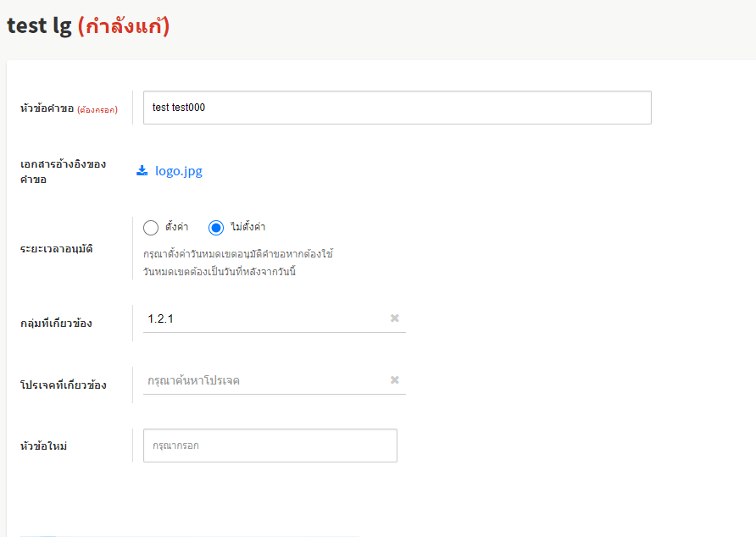Clear the 1.2.1 group selection with X

[x=394, y=318]
